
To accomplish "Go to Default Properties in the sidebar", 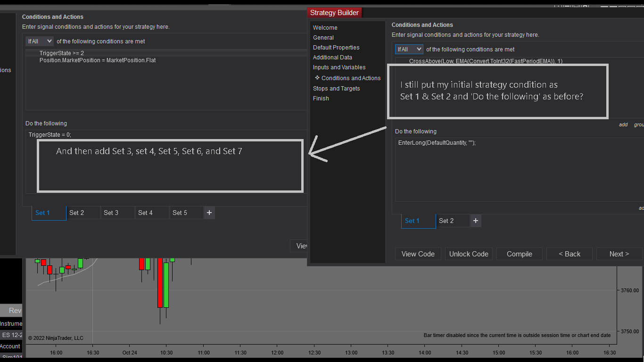I will (336, 48).
